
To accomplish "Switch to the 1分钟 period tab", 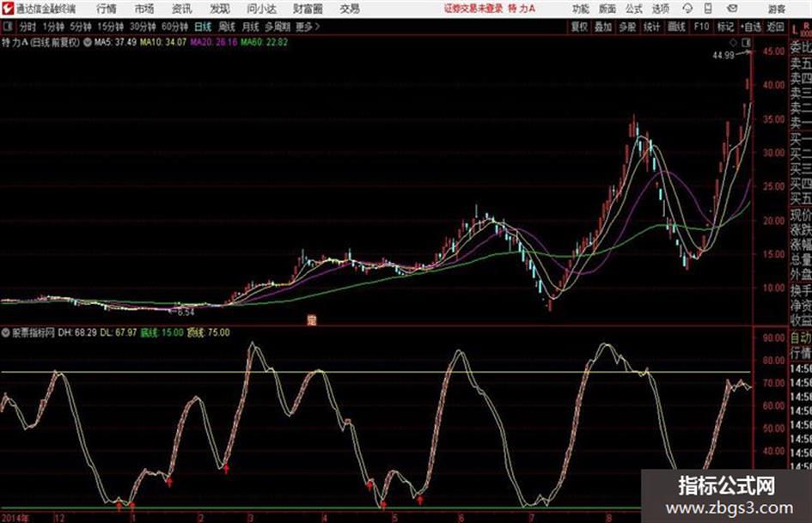I will point(52,27).
